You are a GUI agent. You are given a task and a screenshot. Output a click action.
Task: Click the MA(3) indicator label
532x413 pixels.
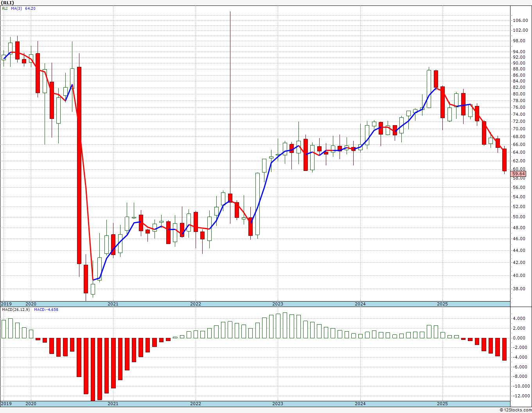[x=16, y=8]
